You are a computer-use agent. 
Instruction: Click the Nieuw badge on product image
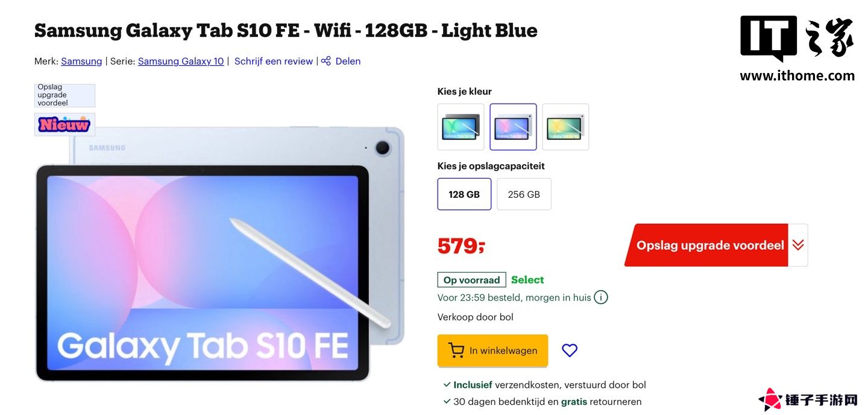(64, 124)
